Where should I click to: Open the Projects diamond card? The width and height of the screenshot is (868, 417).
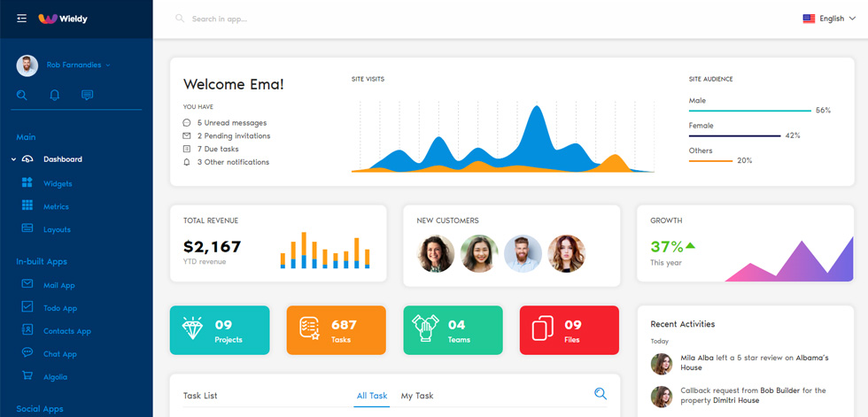tap(220, 330)
